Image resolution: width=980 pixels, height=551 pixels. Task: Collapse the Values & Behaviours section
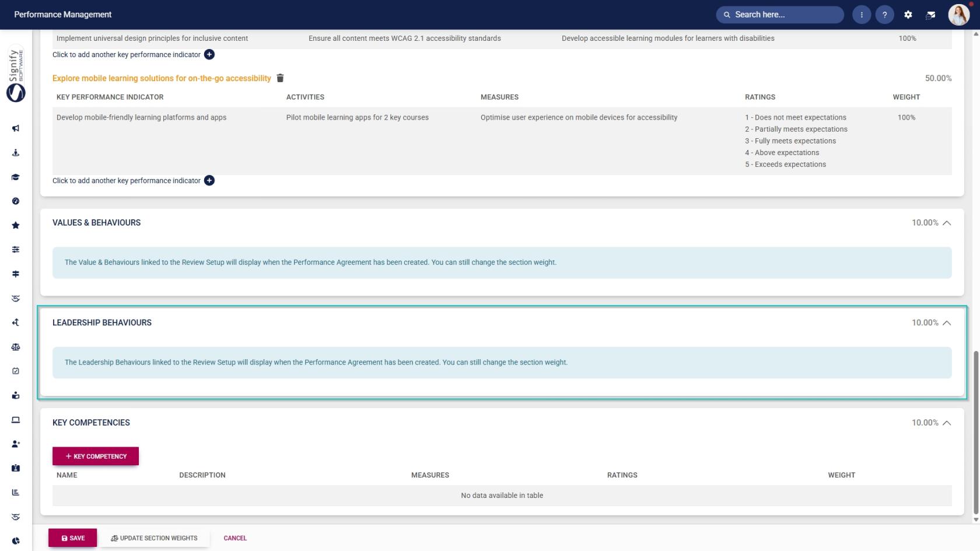click(947, 223)
